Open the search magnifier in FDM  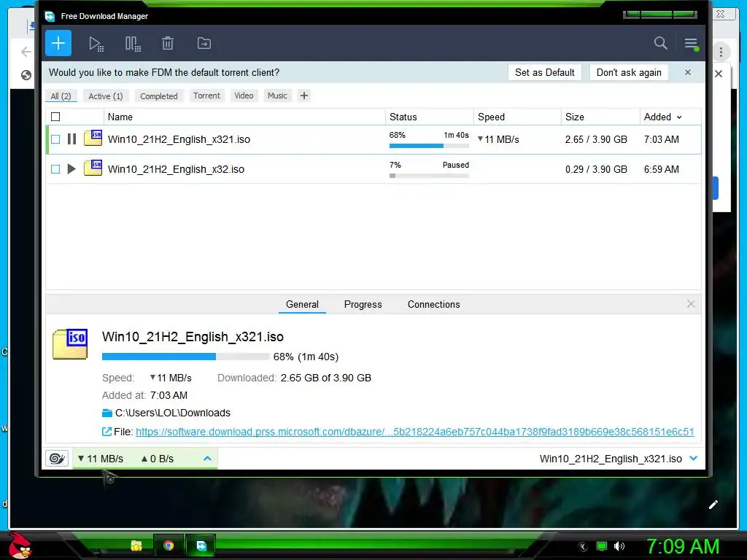[660, 43]
